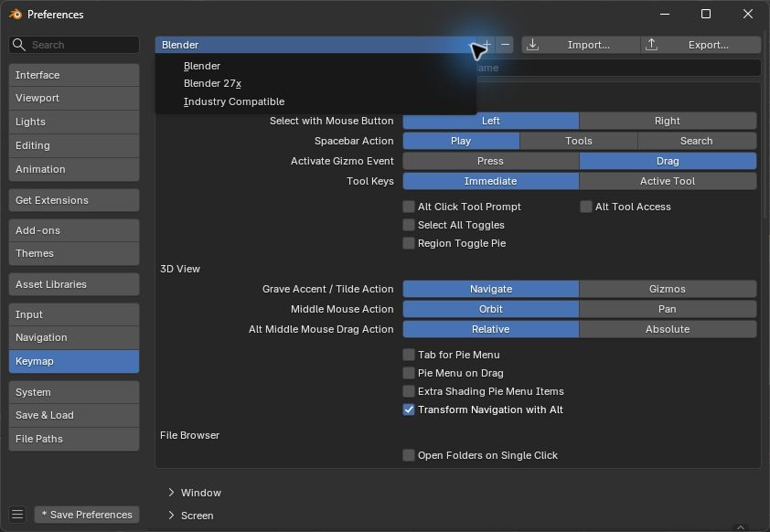Select the Keymap tab in sidebar
Viewport: 770px width, 532px height.
click(x=74, y=361)
